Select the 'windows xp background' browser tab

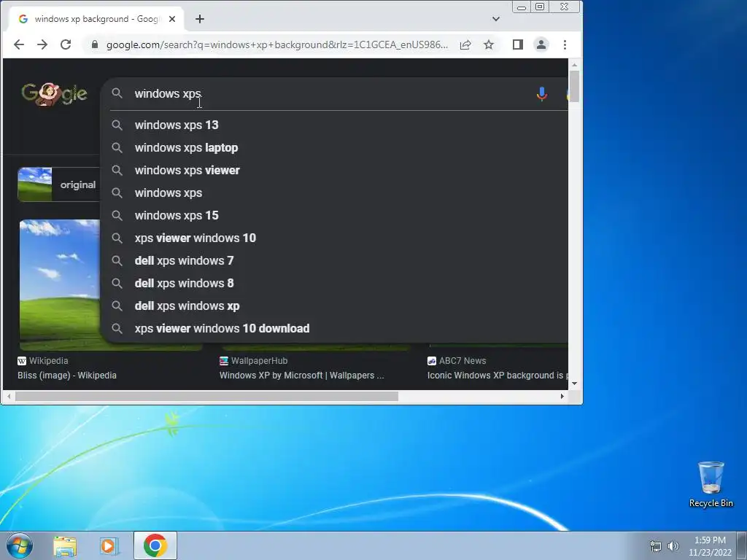[96, 19]
